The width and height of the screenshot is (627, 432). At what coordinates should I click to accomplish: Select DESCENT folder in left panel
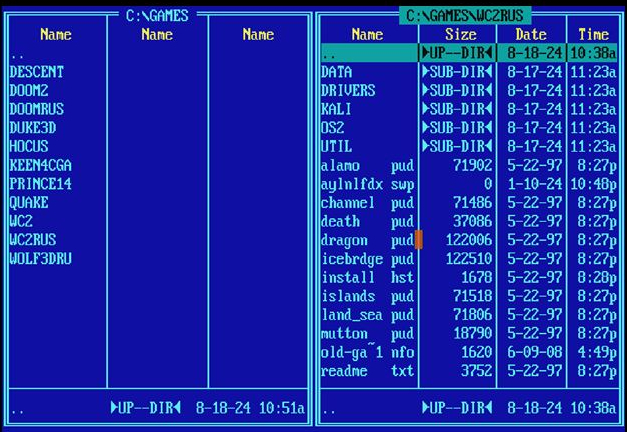[37, 72]
